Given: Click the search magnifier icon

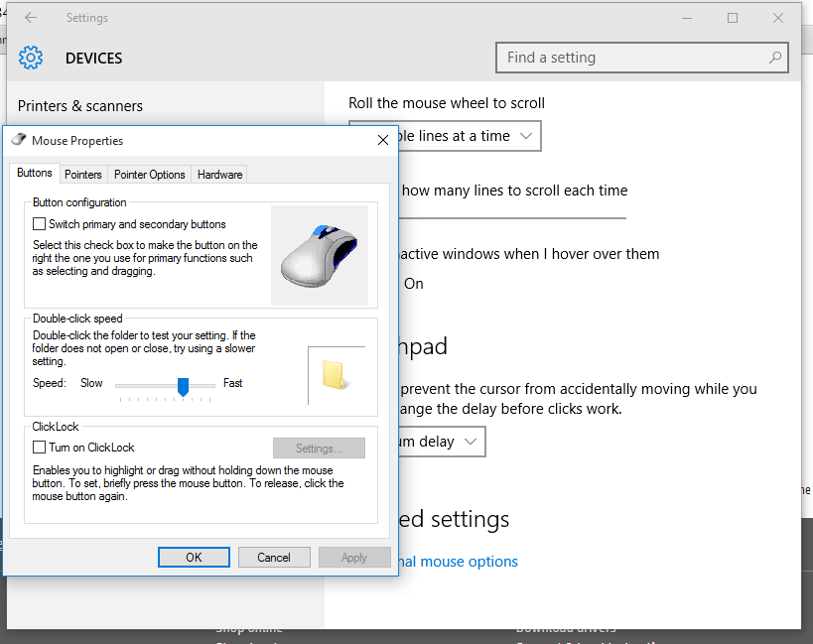Looking at the screenshot, I should point(774,58).
